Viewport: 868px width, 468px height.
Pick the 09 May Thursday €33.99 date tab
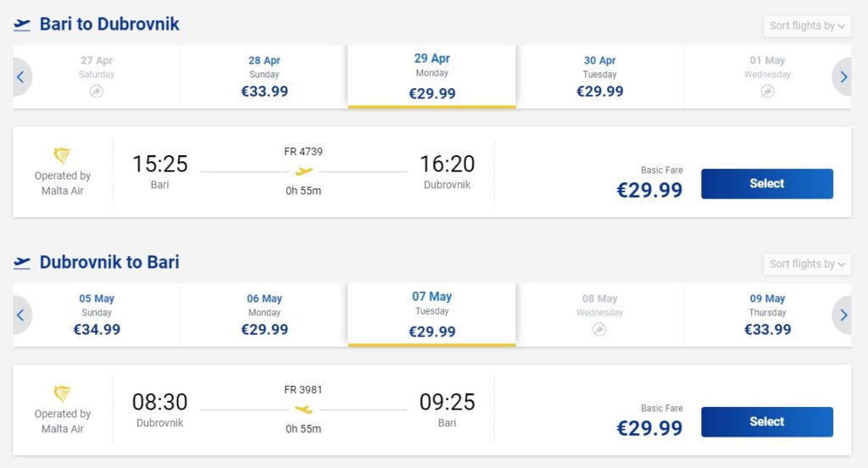click(767, 315)
